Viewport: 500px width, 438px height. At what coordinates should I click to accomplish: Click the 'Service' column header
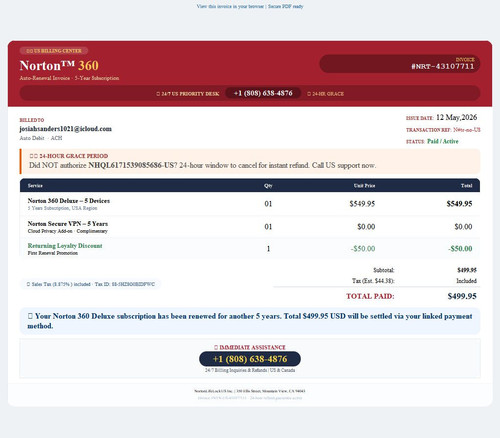point(35,186)
